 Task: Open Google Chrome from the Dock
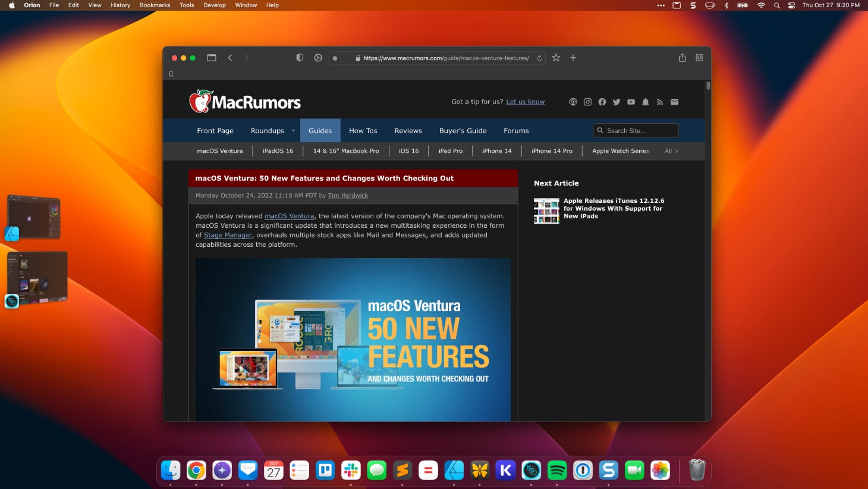point(196,471)
